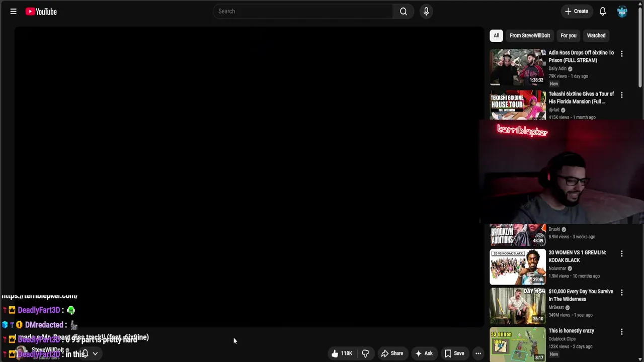
Task: Open the notifications bell in header
Action: 603,11
